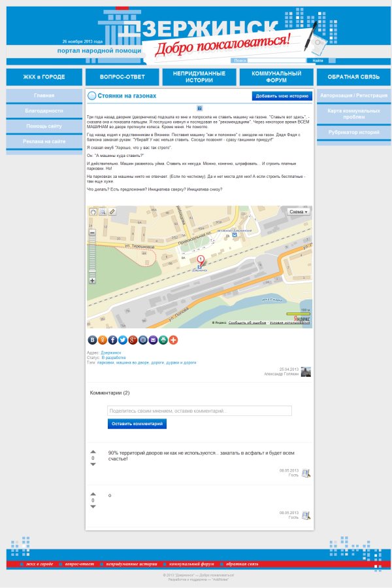This screenshot has width=392, height=588.
Task: Click the Стоянки на газонах story title
Action: [x=127, y=96]
